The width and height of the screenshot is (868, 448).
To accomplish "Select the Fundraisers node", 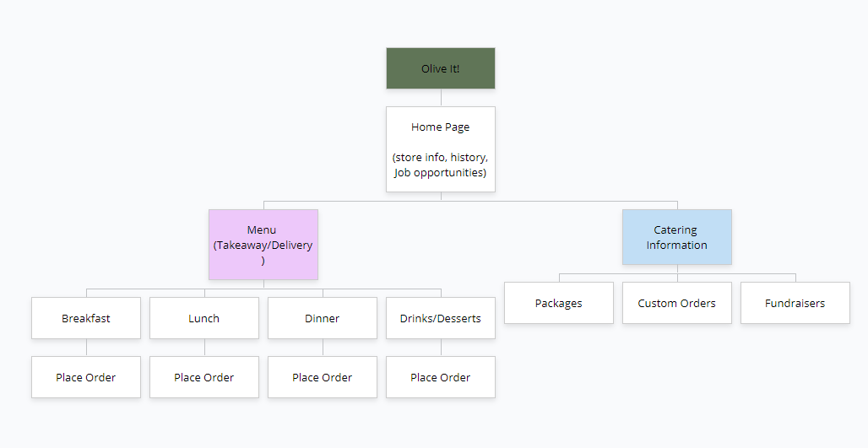I will [795, 303].
